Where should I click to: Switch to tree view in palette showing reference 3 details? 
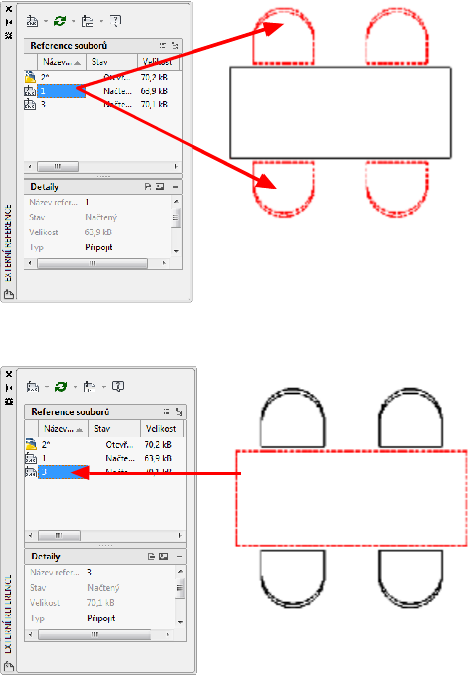coord(179,412)
